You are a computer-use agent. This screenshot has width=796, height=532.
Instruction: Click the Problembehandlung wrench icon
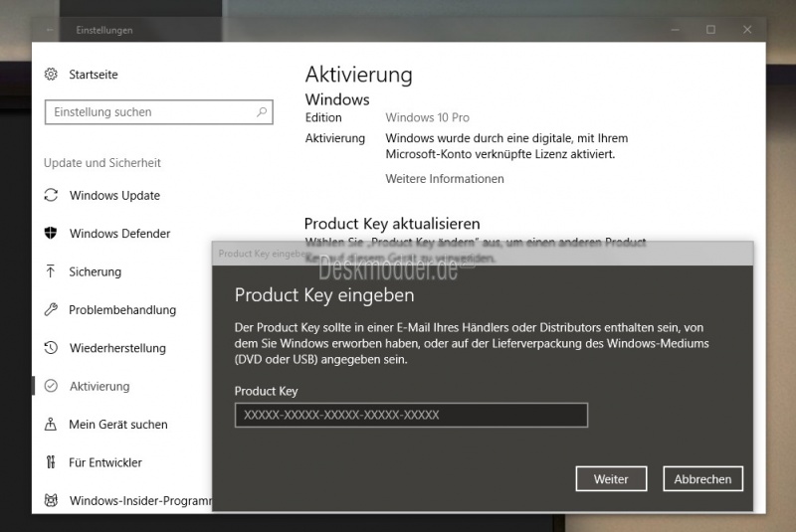tap(51, 309)
